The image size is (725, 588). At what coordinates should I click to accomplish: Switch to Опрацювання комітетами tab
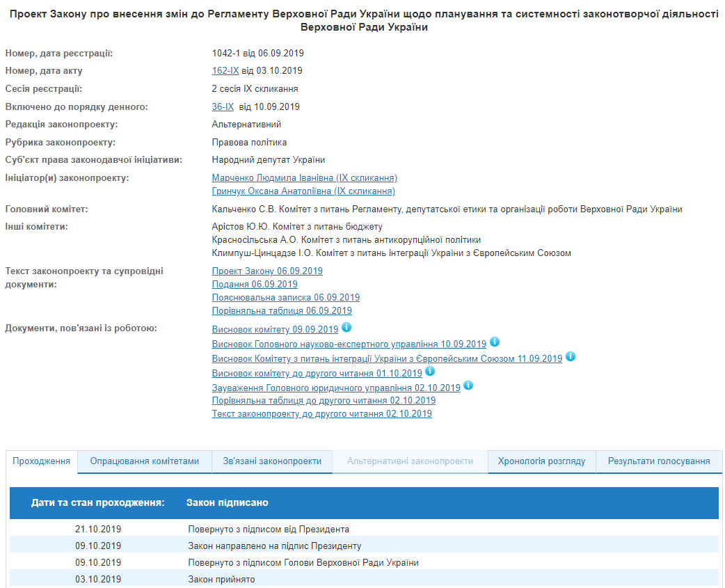click(145, 461)
